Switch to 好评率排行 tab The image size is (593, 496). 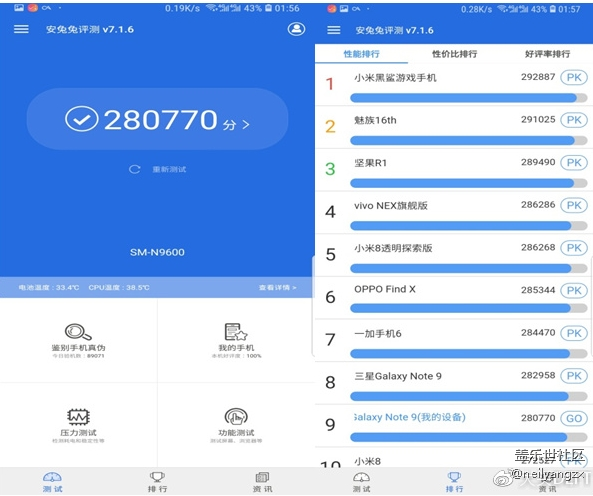pos(547,54)
